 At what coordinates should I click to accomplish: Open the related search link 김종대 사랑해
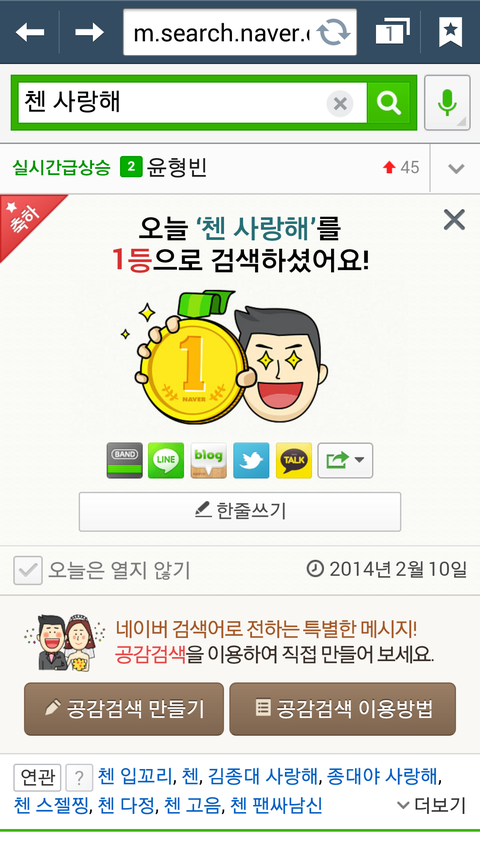263,776
